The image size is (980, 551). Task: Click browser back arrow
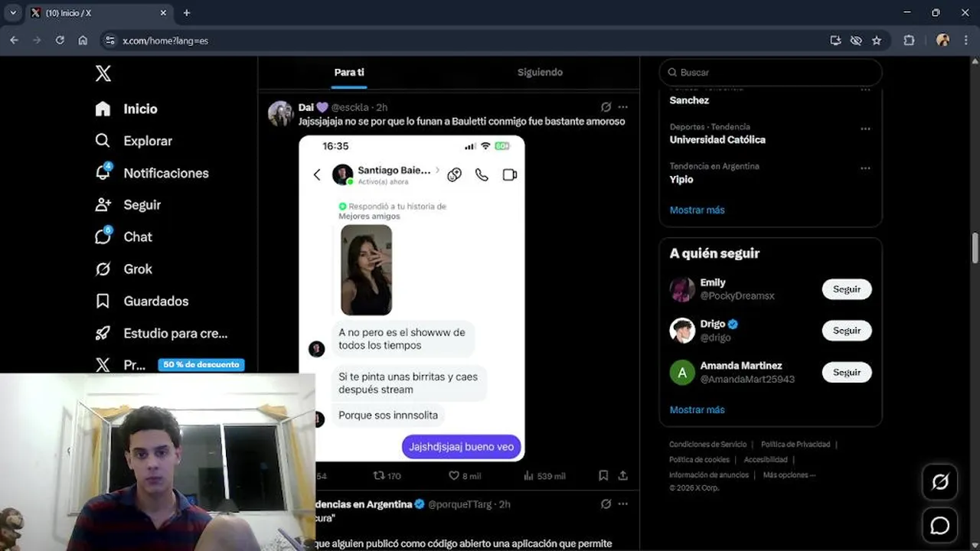(14, 41)
